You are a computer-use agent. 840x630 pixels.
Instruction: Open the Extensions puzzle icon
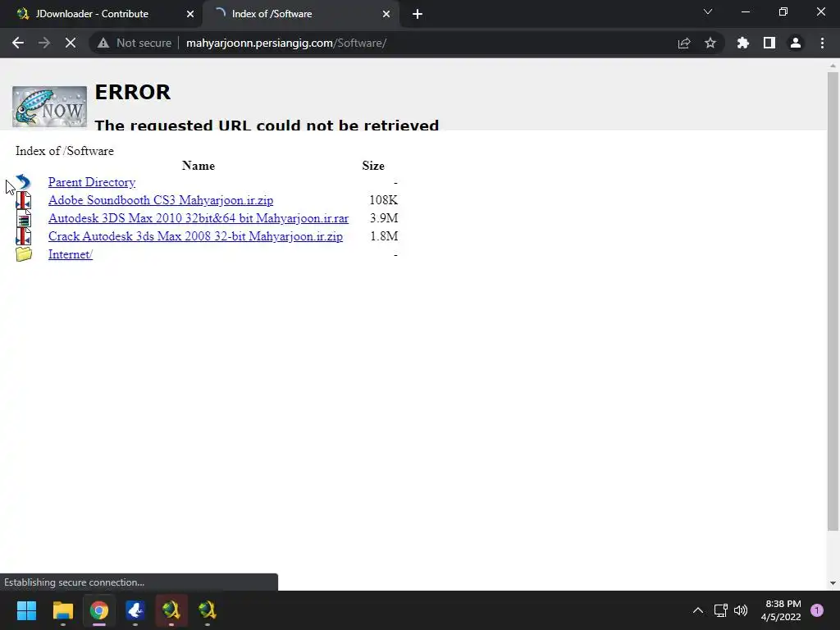743,43
